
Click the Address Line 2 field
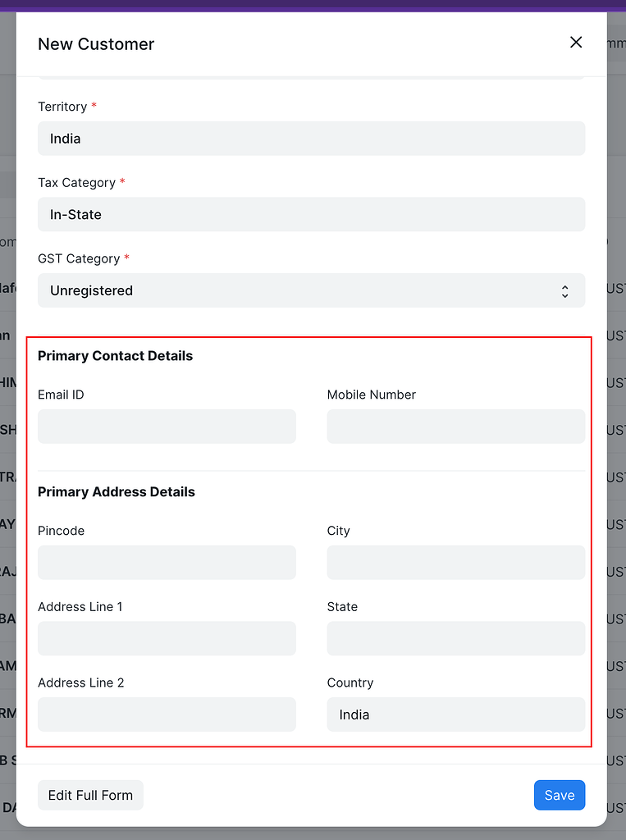tap(167, 714)
